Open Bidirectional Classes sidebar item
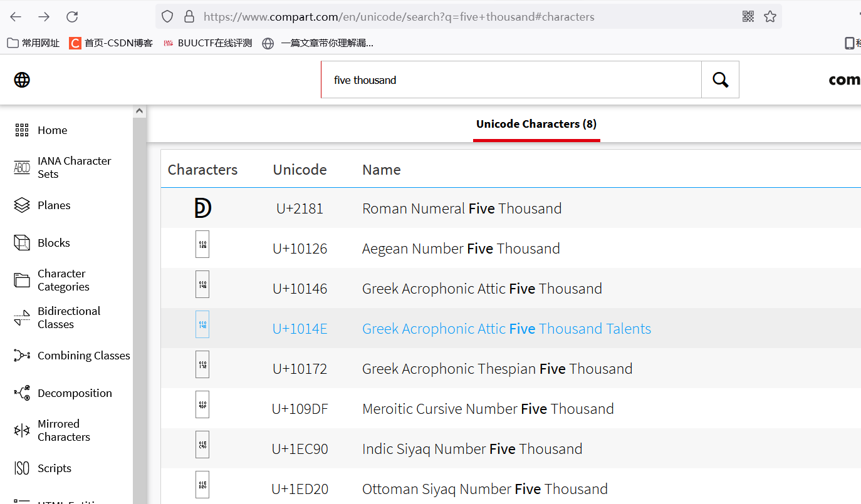The width and height of the screenshot is (861, 504). (x=69, y=318)
